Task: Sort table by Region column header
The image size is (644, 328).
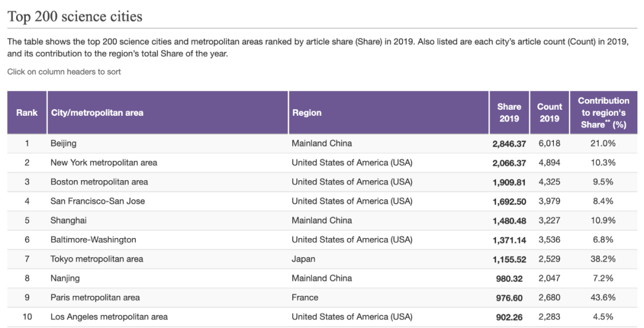Action: (x=389, y=113)
